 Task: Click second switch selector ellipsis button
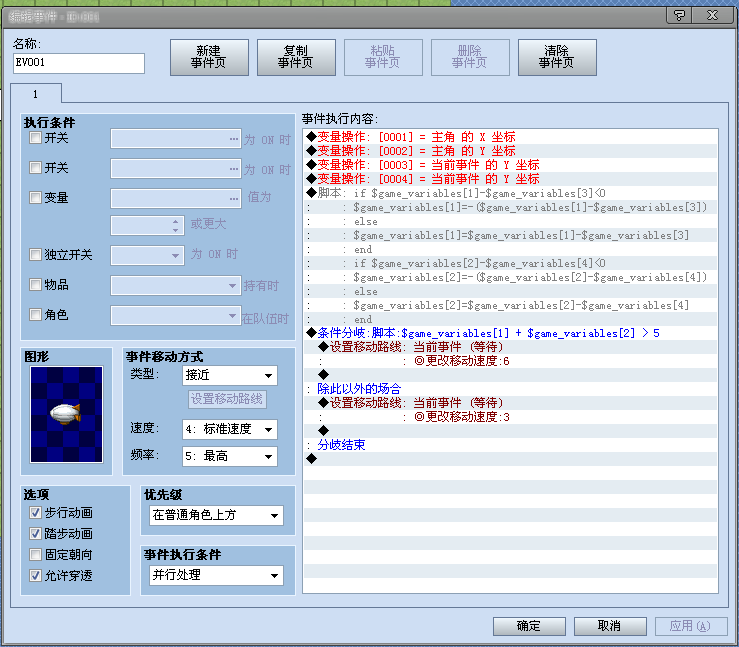[x=234, y=169]
